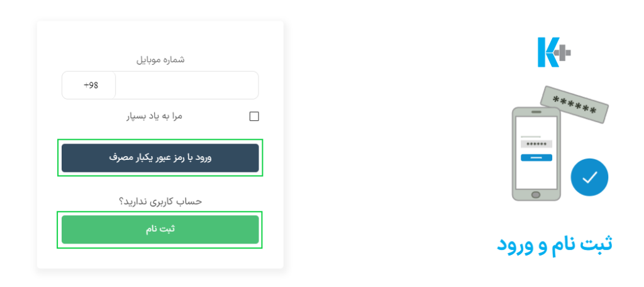
Task: Click the مرا به یاد بسپار label text
Action: pyautogui.click(x=154, y=116)
